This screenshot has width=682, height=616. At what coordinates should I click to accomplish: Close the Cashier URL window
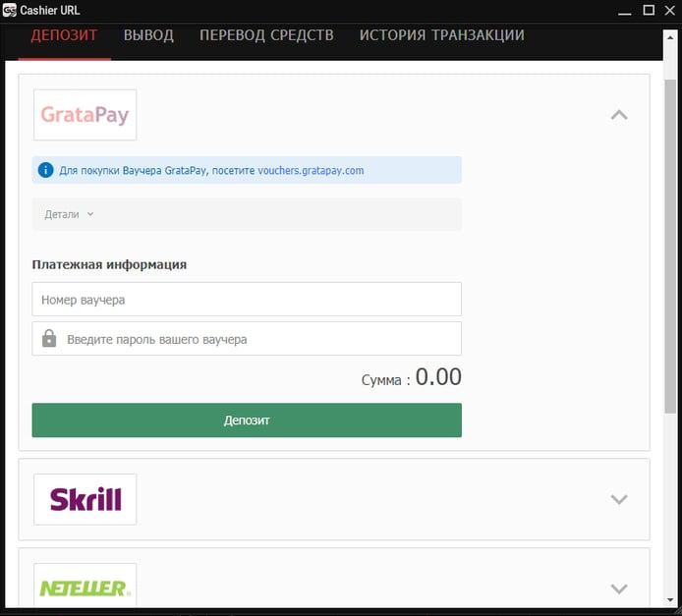click(x=670, y=10)
